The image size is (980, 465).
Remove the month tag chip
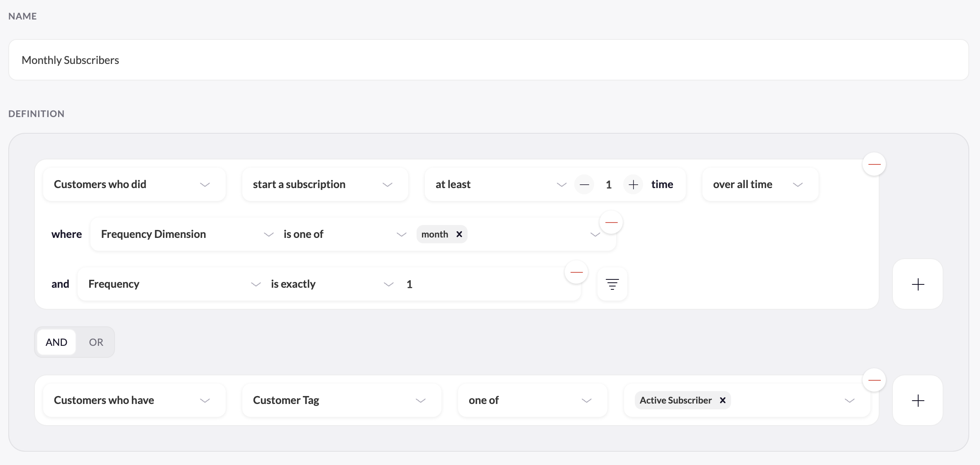click(459, 234)
